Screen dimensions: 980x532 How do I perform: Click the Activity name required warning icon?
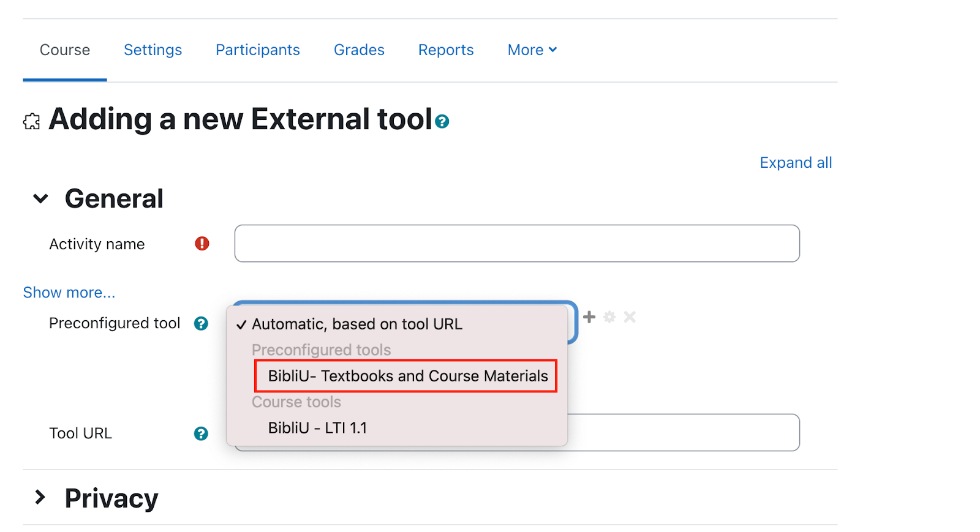tap(202, 244)
